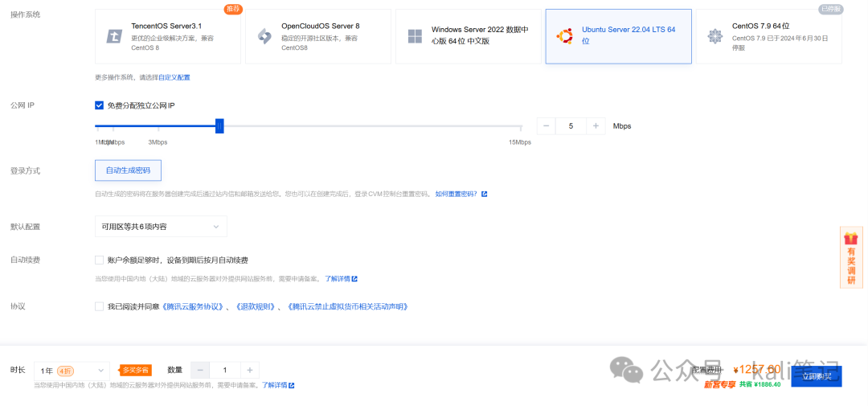This screenshot has height=406, width=868.
Task: Click the OpenCloudOS Server 8 icon
Action: coord(264,36)
